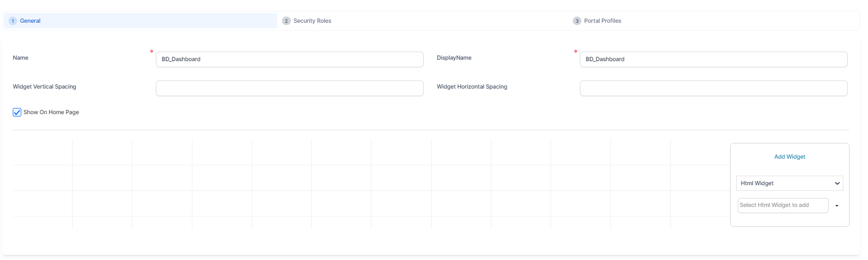Open the Html Widget type dropdown
The height and width of the screenshot is (260, 868).
pos(789,183)
